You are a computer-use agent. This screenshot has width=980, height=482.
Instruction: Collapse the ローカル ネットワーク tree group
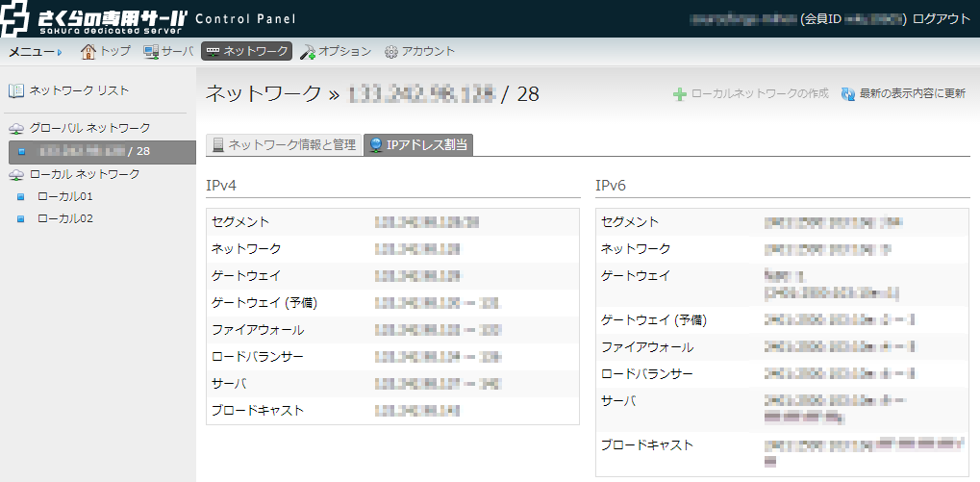15,174
